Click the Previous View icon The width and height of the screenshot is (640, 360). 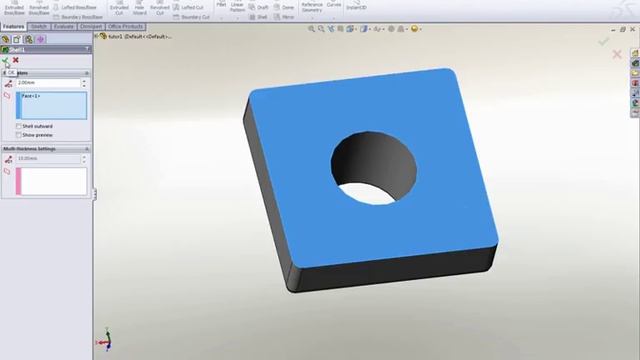click(x=331, y=29)
